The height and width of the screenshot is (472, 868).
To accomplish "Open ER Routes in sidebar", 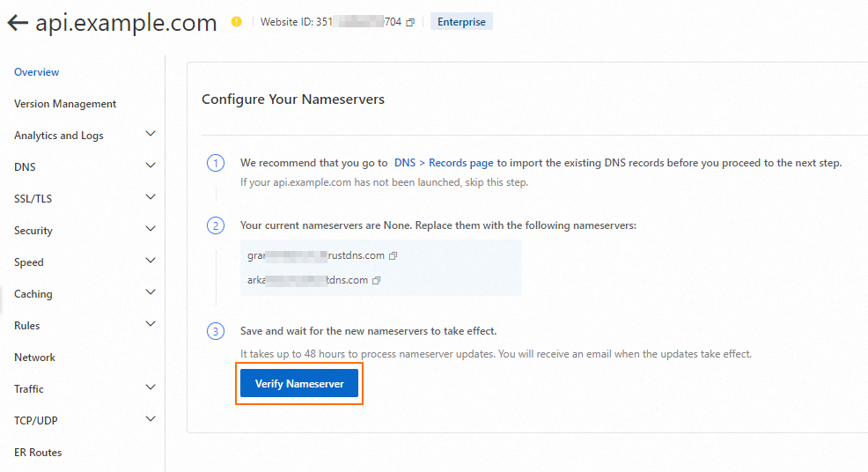I will pyautogui.click(x=38, y=453).
